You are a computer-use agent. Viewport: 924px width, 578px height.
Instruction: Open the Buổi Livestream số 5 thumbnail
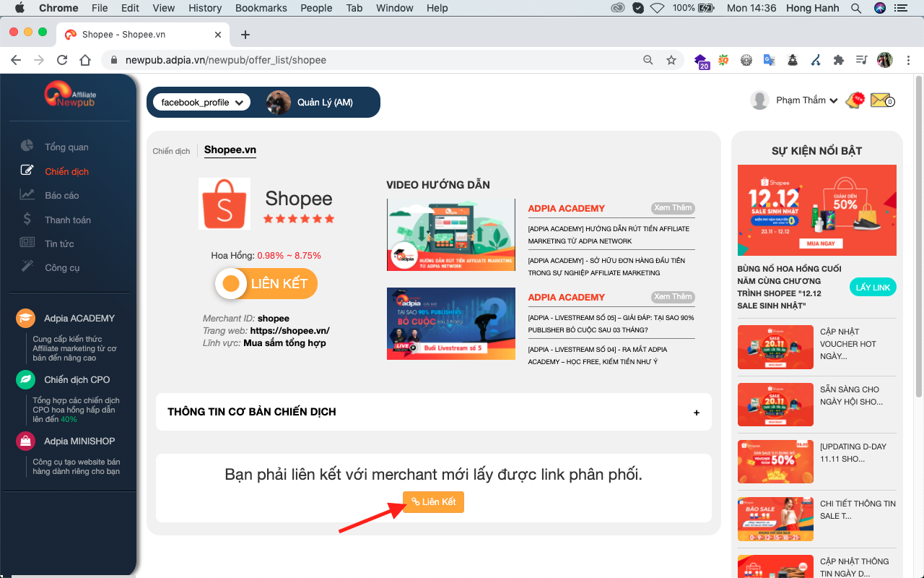(x=451, y=324)
